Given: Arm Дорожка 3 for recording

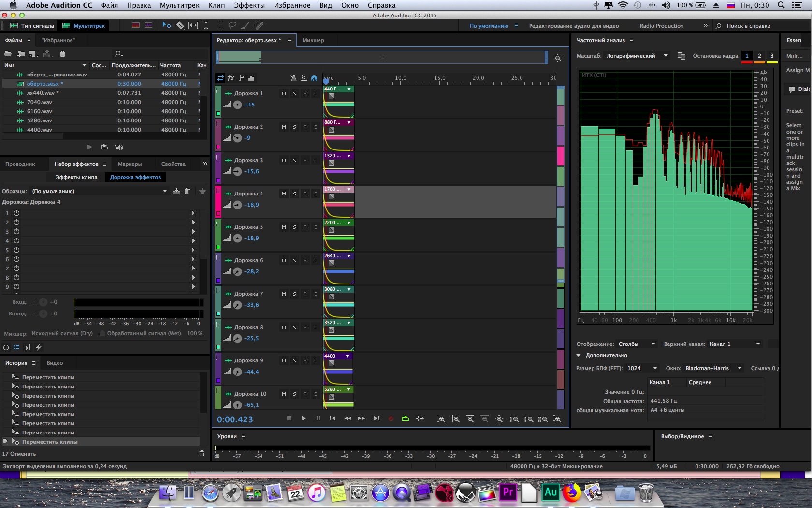Looking at the screenshot, I should point(305,160).
